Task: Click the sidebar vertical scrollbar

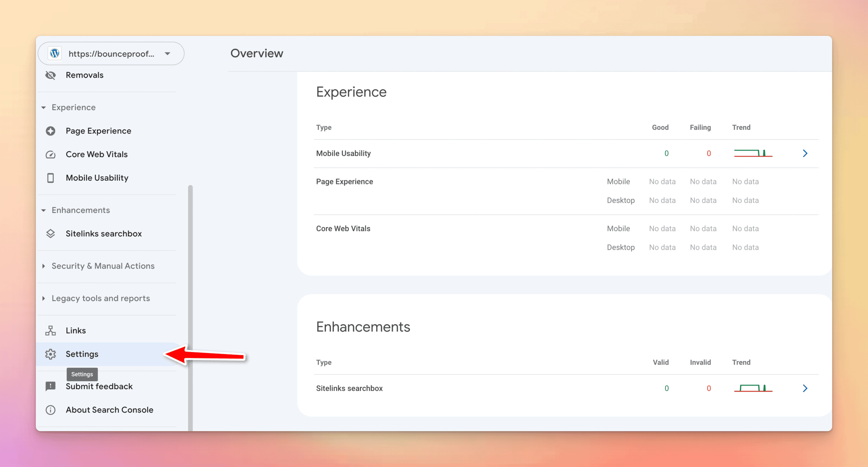Action: [x=190, y=308]
